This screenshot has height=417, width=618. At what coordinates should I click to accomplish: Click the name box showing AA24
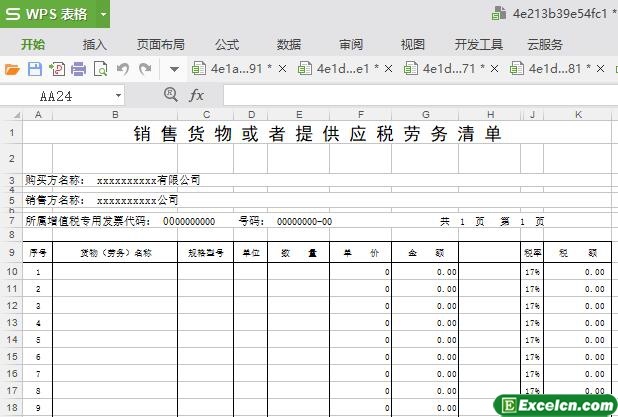point(56,96)
